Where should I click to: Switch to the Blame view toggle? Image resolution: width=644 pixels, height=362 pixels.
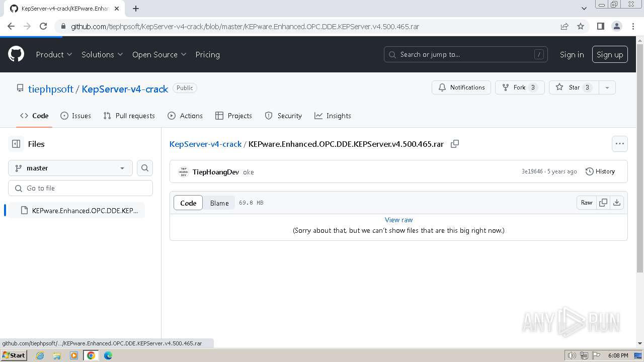219,203
